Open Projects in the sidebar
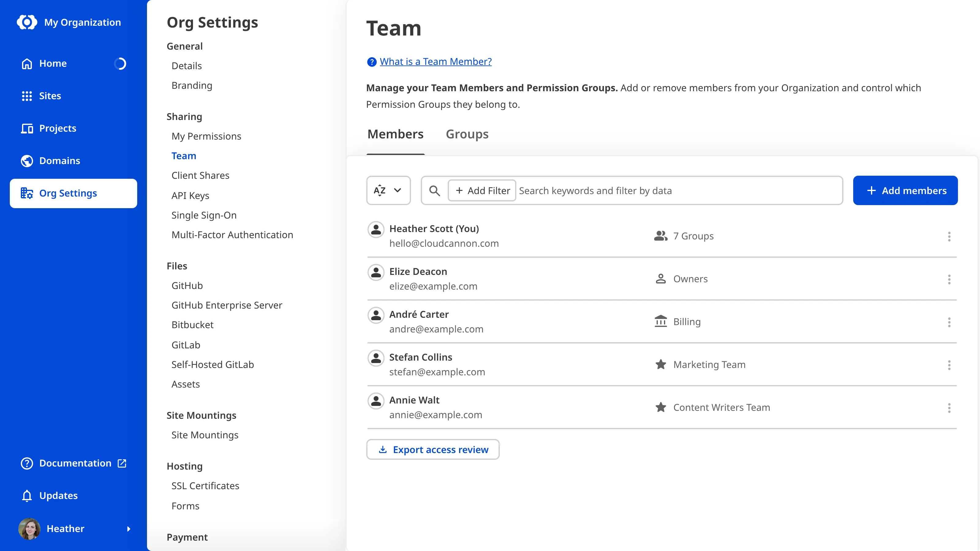 pyautogui.click(x=73, y=128)
